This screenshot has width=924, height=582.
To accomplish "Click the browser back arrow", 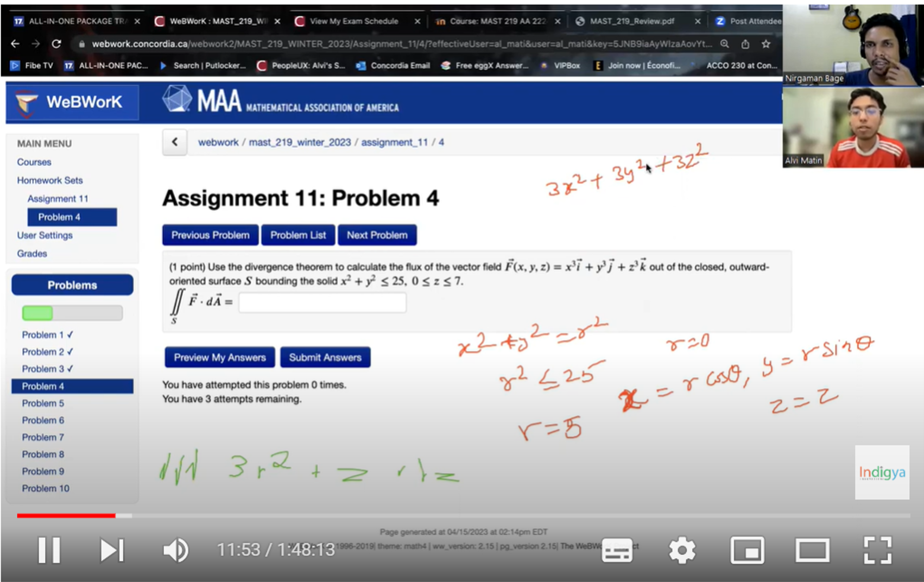I will (x=15, y=44).
